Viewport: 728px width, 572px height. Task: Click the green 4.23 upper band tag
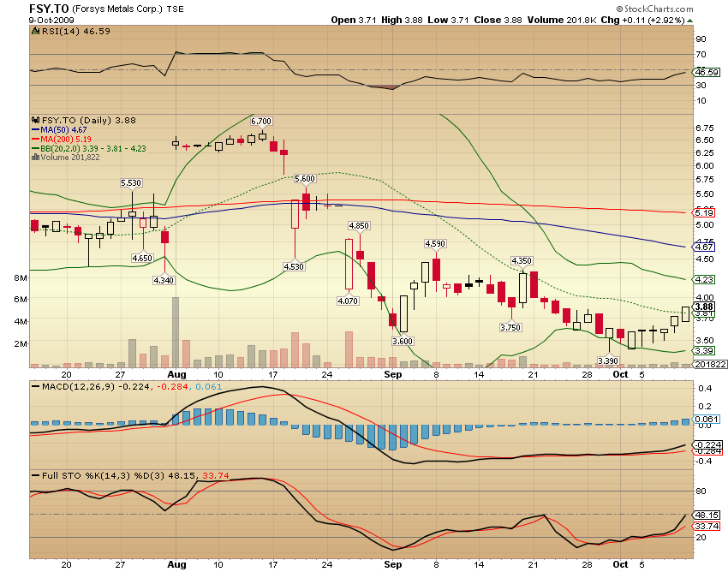point(704,279)
